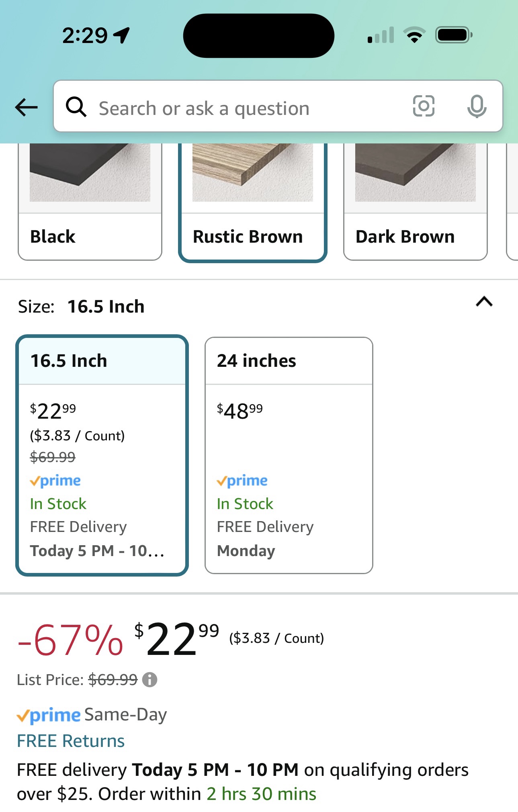This screenshot has width=518, height=812.
Task: Choose the 24 inches size option
Action: [289, 455]
